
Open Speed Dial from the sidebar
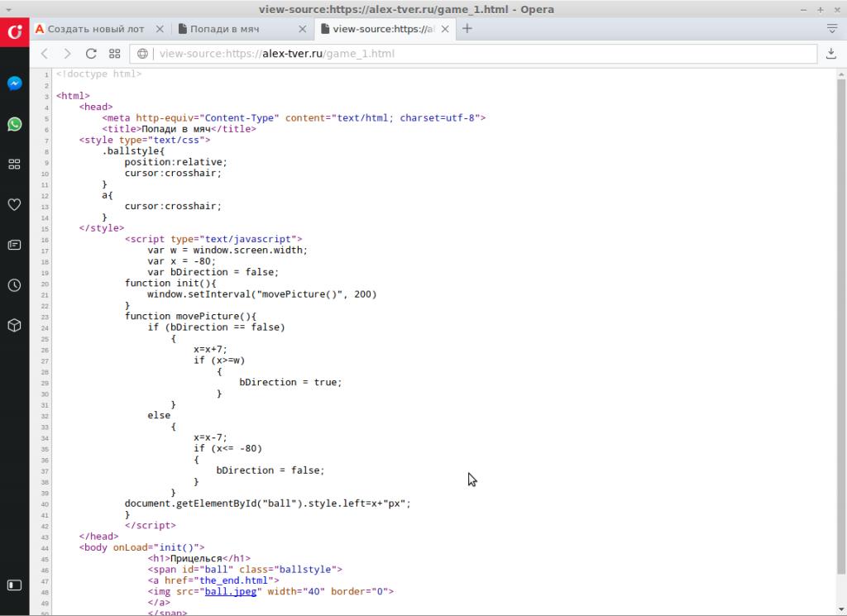coord(15,164)
